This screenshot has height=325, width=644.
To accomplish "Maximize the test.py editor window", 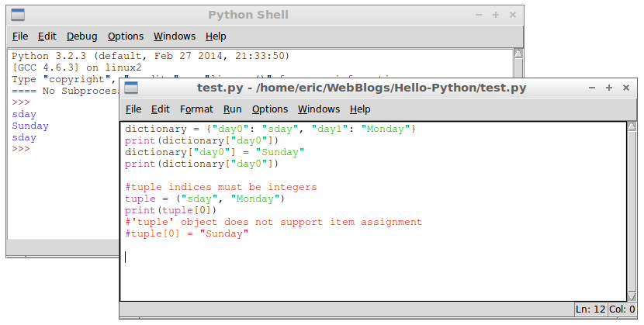I will coord(609,88).
